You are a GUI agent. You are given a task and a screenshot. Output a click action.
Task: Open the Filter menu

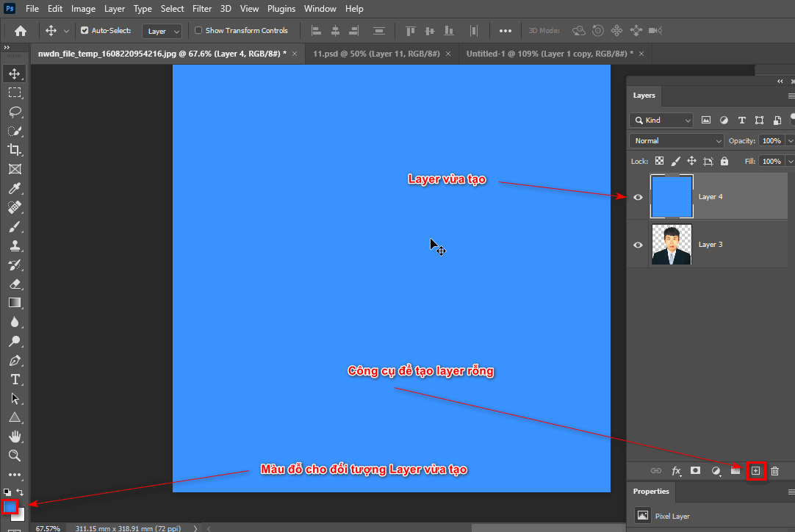pos(202,8)
